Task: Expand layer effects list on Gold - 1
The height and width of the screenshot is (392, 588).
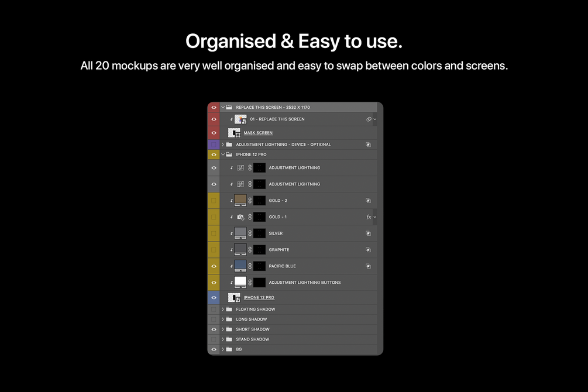Action: [x=375, y=217]
